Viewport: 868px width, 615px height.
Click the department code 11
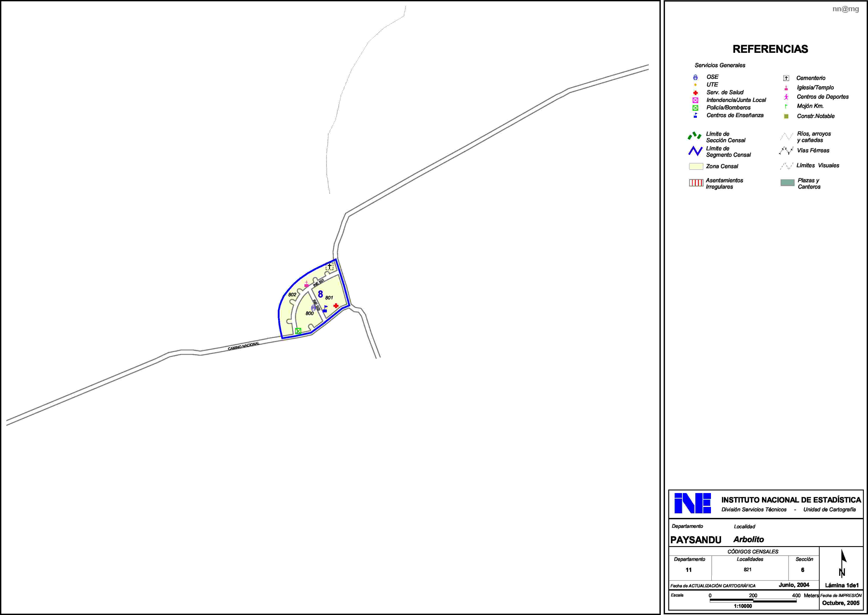689,570
